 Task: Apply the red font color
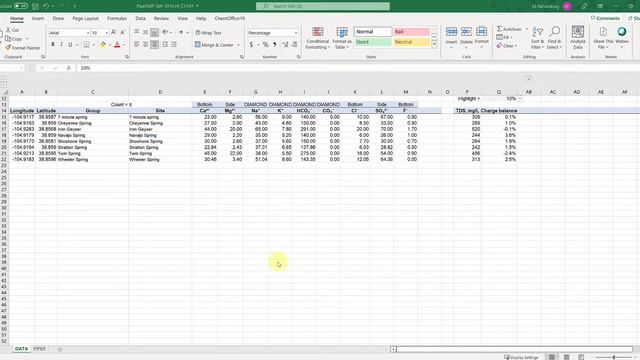117,44
